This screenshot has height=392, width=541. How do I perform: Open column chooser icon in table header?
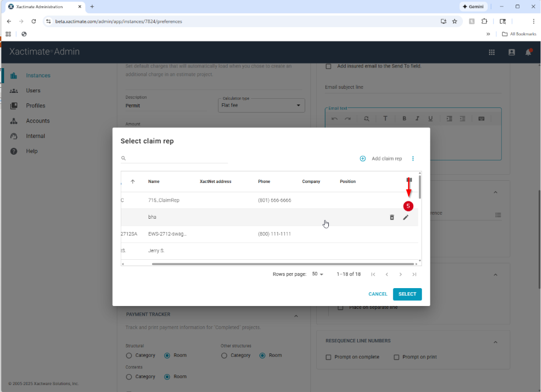[409, 180]
